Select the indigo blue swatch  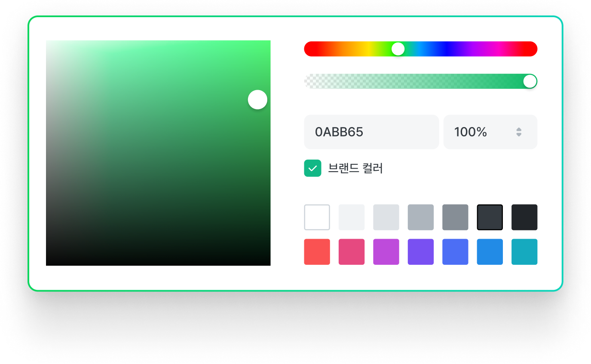point(455,252)
